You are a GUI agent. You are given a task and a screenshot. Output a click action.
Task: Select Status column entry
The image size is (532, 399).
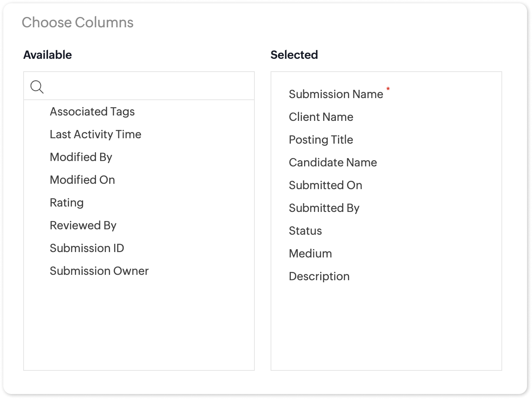305,231
